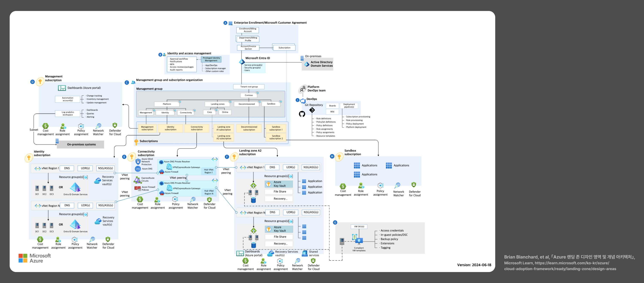
Task: Click the Active Directory Domain Services icon
Action: click(307, 64)
